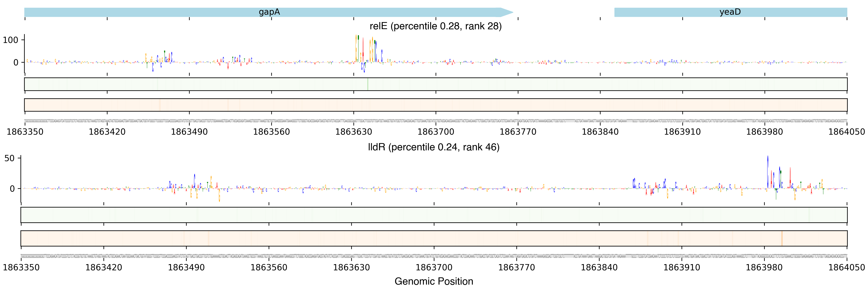868x289 pixels.
Task: Click the lldR percentile title text
Action: tap(434, 147)
